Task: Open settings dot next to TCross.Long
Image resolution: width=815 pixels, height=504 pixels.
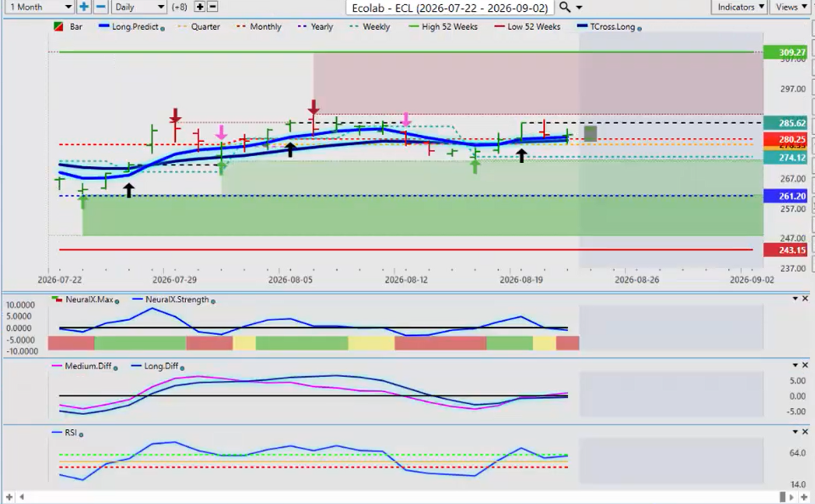Action: [639, 29]
